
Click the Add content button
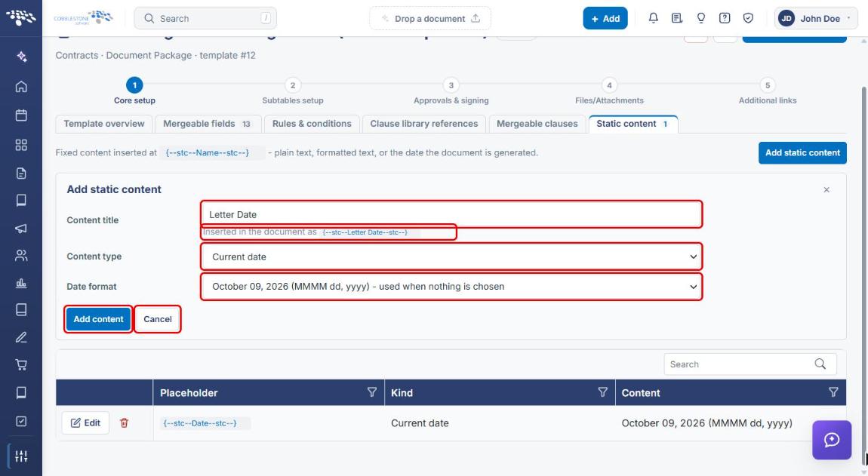click(99, 319)
